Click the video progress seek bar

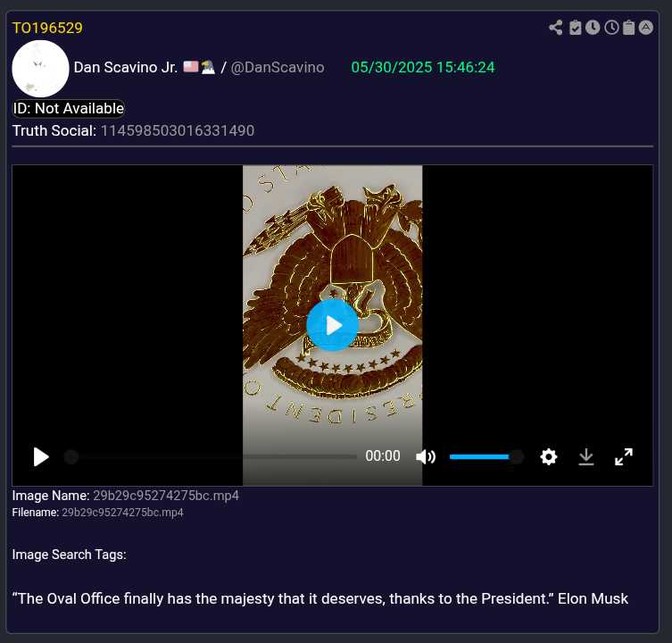[x=212, y=456]
